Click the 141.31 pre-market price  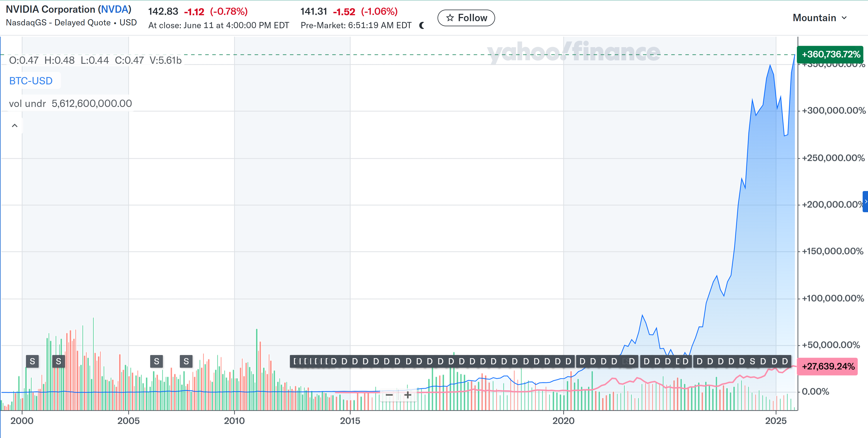(314, 12)
